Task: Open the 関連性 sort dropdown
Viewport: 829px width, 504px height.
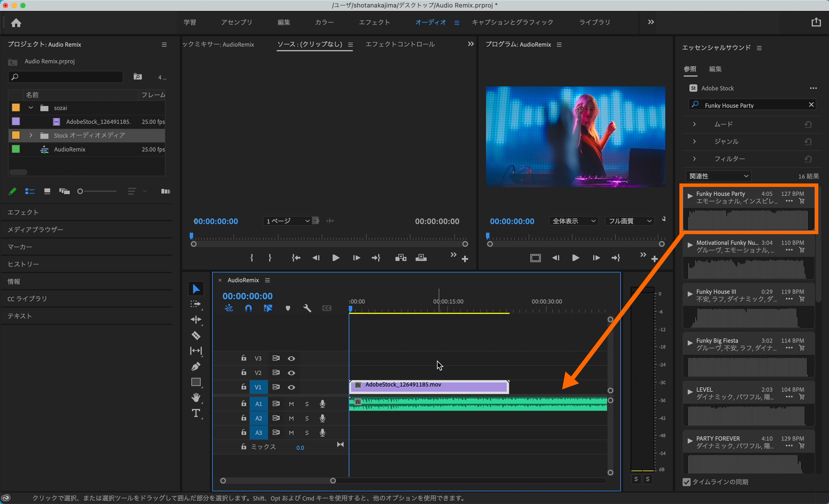Action: [718, 176]
